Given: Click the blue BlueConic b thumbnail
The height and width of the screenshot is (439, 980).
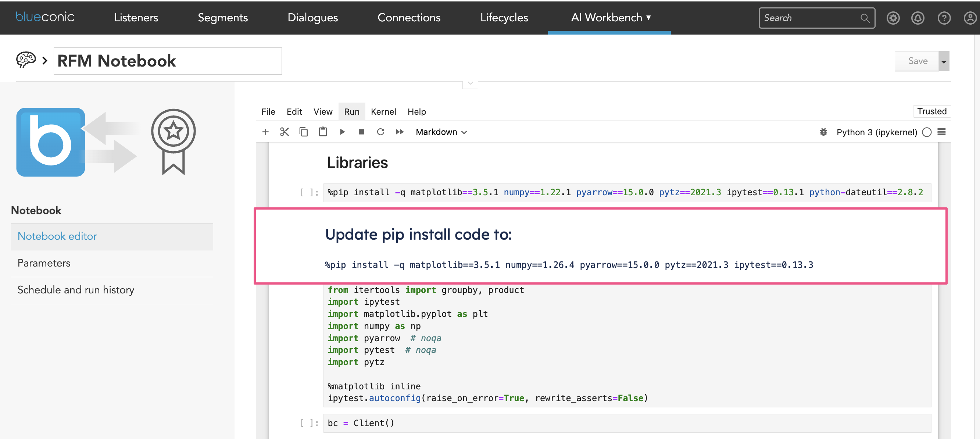Looking at the screenshot, I should pyautogui.click(x=51, y=142).
